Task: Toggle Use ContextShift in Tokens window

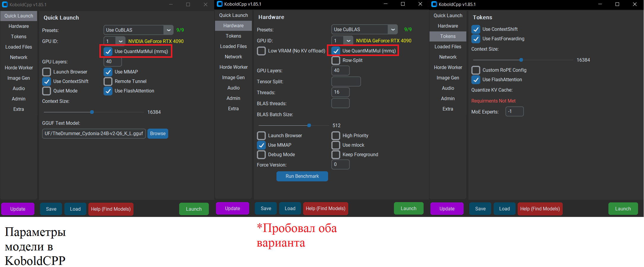Action: tap(476, 29)
